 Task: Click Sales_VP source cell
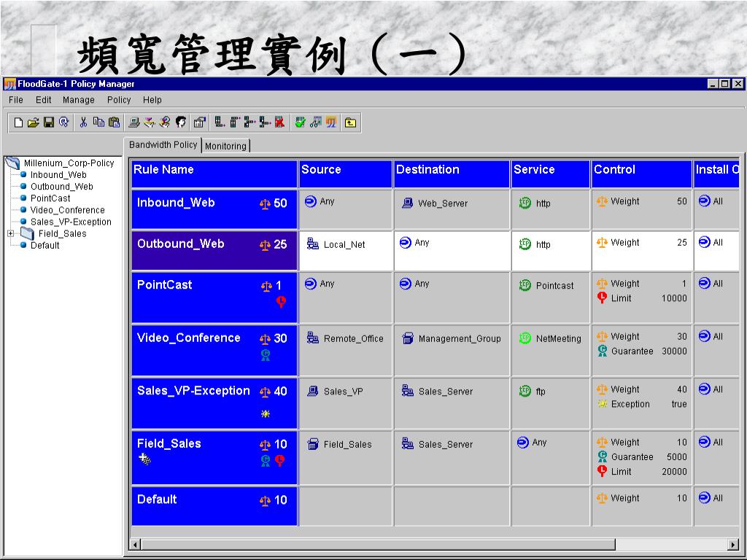coord(346,403)
